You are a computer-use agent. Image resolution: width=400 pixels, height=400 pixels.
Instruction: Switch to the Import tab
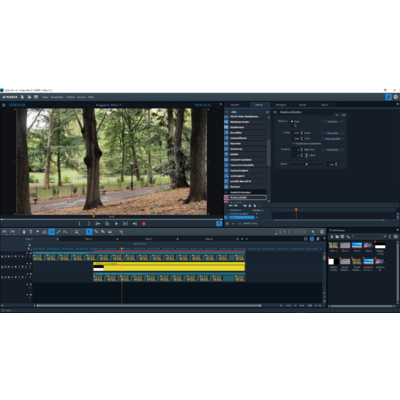[x=235, y=105]
